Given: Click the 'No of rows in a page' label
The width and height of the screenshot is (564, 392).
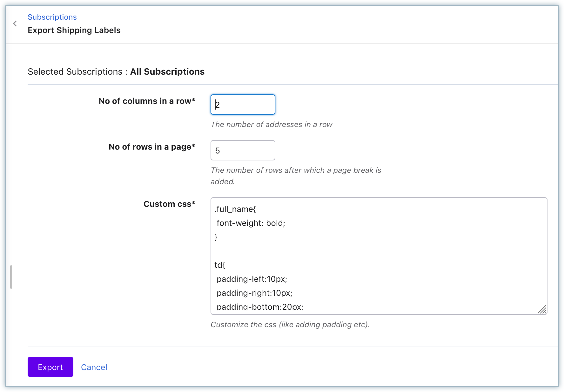Looking at the screenshot, I should pos(152,147).
